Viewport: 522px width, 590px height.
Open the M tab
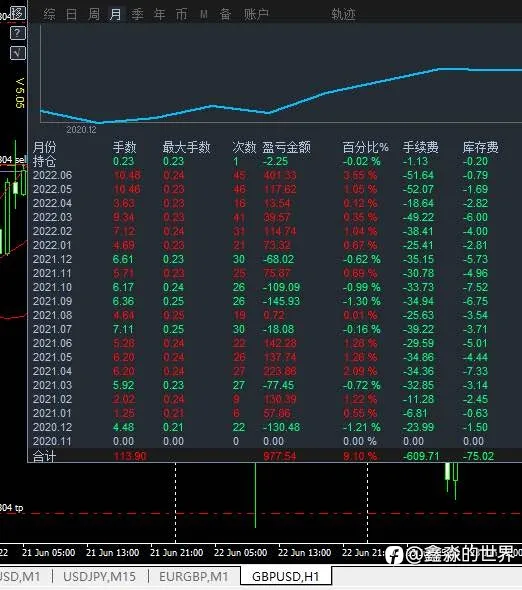pyautogui.click(x=204, y=14)
